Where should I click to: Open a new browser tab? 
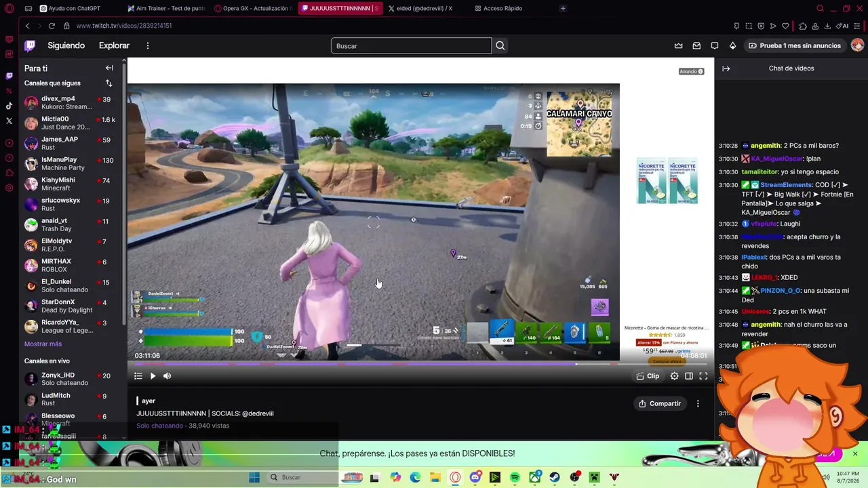click(563, 8)
